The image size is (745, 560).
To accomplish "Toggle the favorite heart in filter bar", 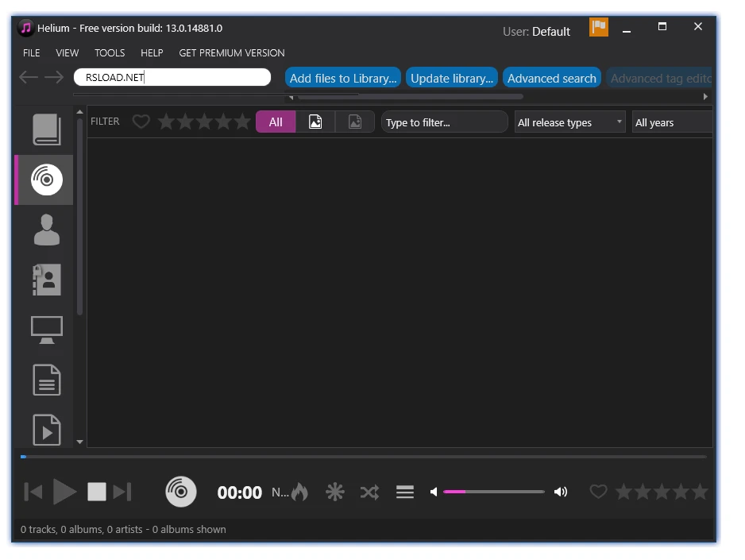I will tap(141, 122).
